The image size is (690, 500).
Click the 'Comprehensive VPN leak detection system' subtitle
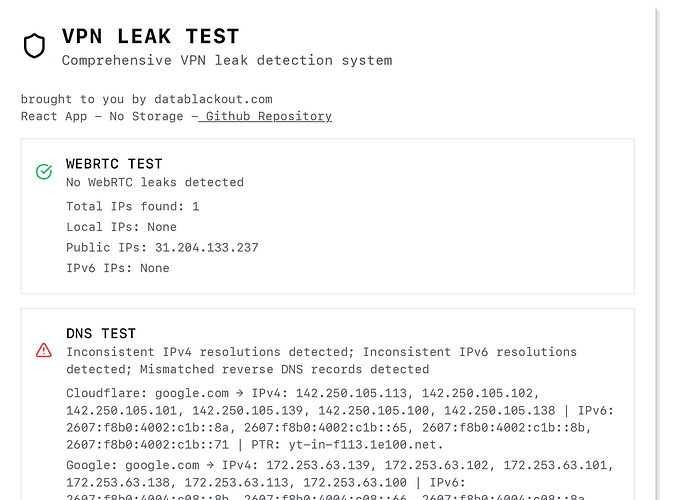pyautogui.click(x=227, y=60)
